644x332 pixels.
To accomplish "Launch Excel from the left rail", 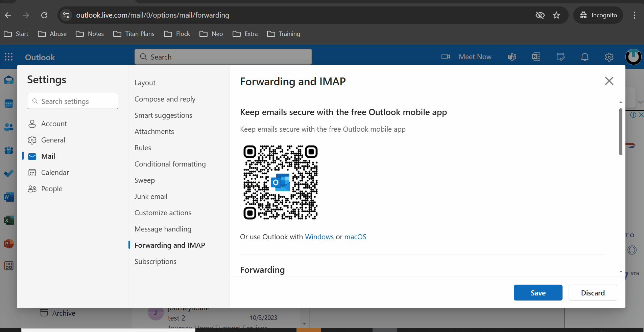I will [9, 220].
